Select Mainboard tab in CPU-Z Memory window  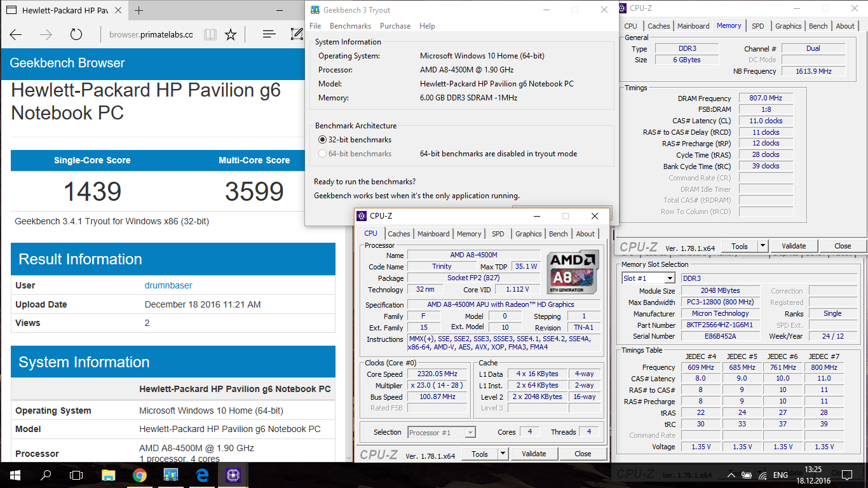[x=693, y=26]
